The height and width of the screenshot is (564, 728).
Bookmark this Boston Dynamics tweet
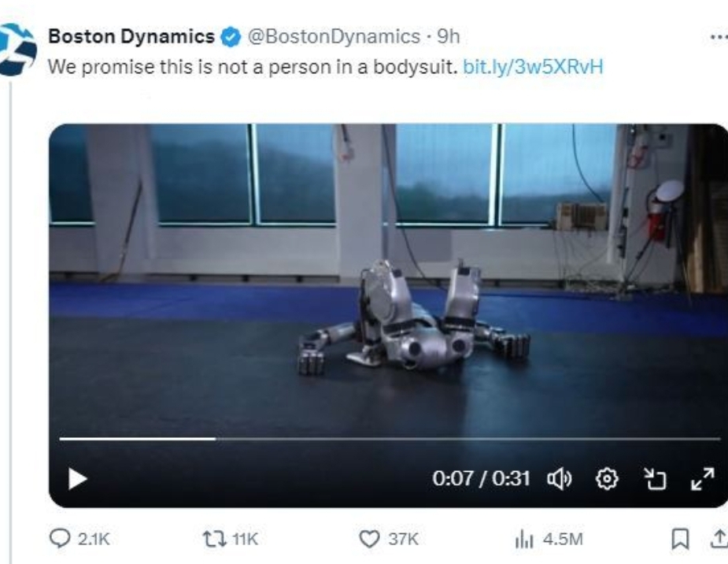(678, 539)
